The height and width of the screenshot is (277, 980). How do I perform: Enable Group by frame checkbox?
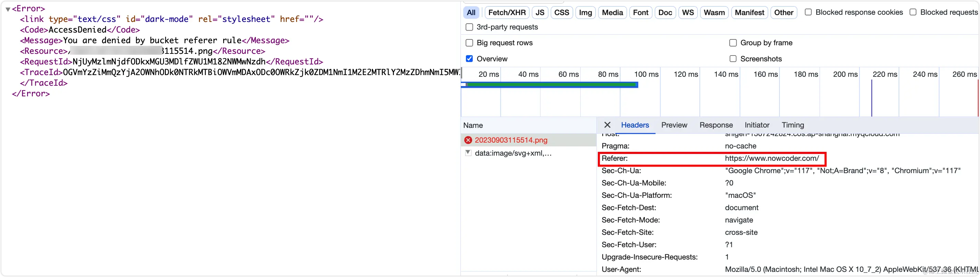click(x=733, y=43)
